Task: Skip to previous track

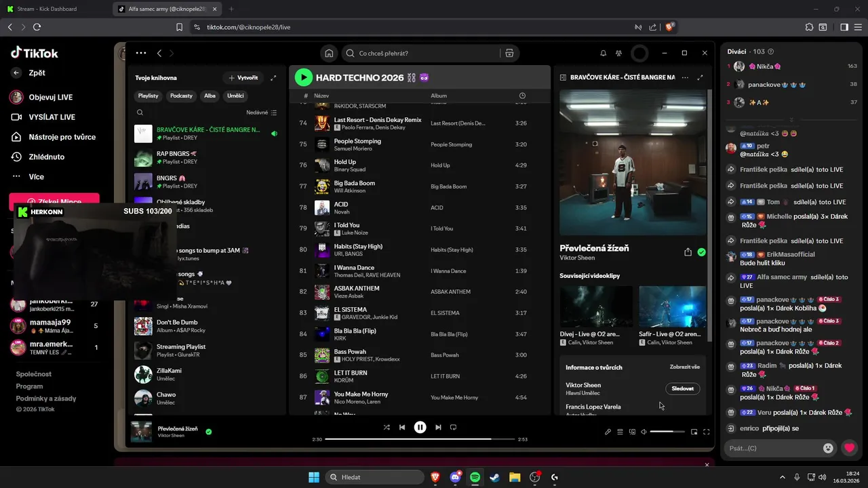Action: (402, 427)
